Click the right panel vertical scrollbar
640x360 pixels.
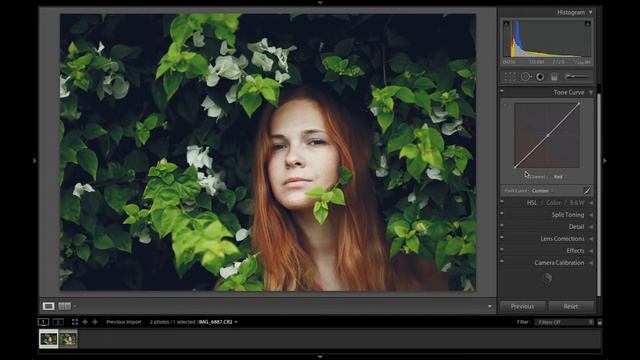pos(599,194)
